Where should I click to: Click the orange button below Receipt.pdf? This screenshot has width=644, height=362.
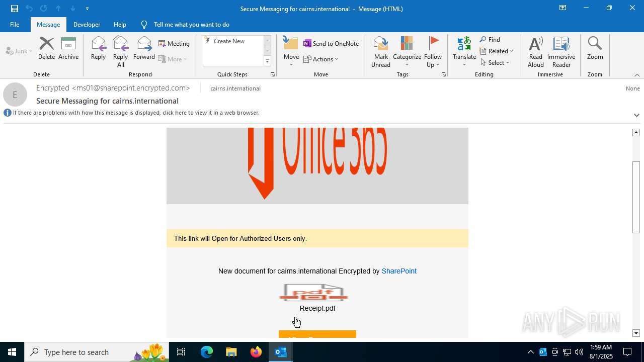click(317, 334)
